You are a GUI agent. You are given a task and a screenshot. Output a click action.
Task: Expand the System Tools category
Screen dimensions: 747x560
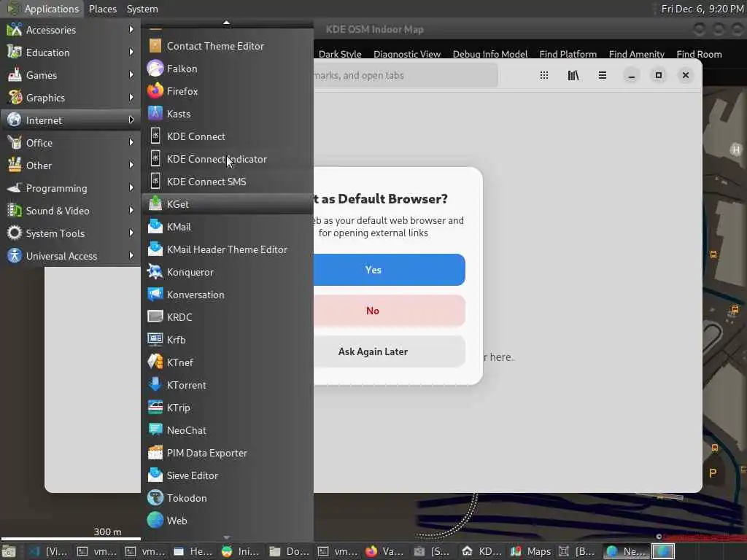click(71, 233)
